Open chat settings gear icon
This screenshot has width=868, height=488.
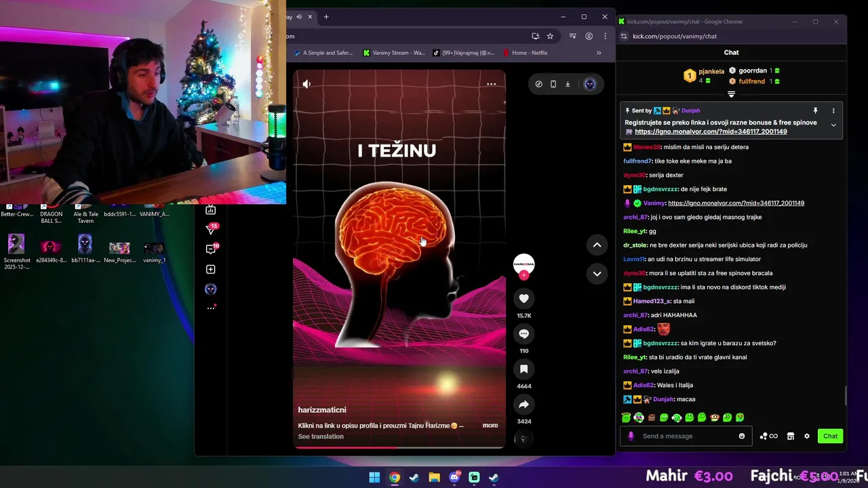click(806, 436)
